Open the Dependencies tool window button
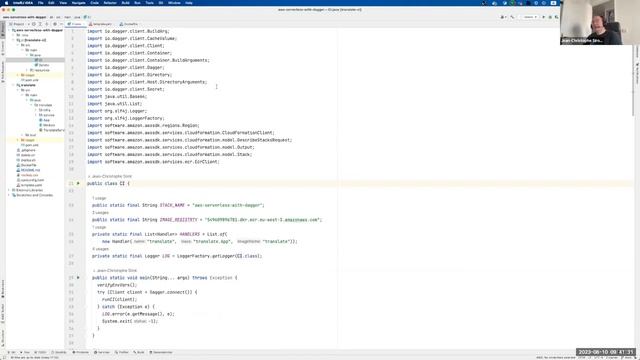This screenshot has height=360, width=640. point(161,352)
